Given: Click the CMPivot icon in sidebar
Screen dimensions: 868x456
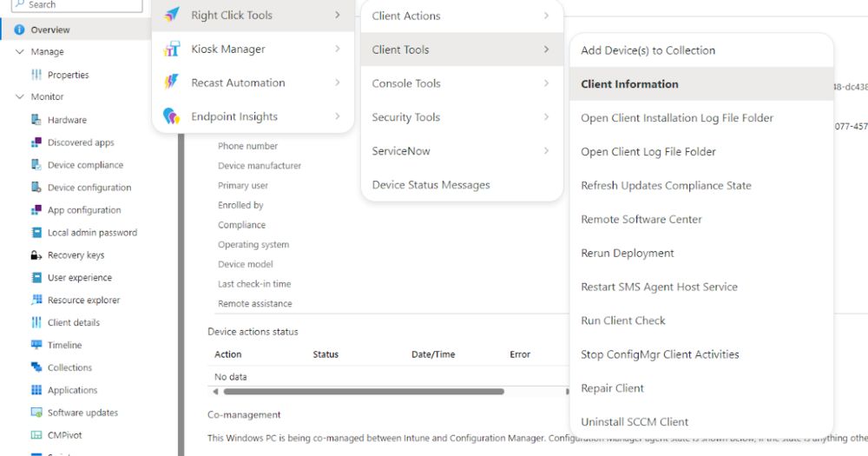Looking at the screenshot, I should point(36,435).
